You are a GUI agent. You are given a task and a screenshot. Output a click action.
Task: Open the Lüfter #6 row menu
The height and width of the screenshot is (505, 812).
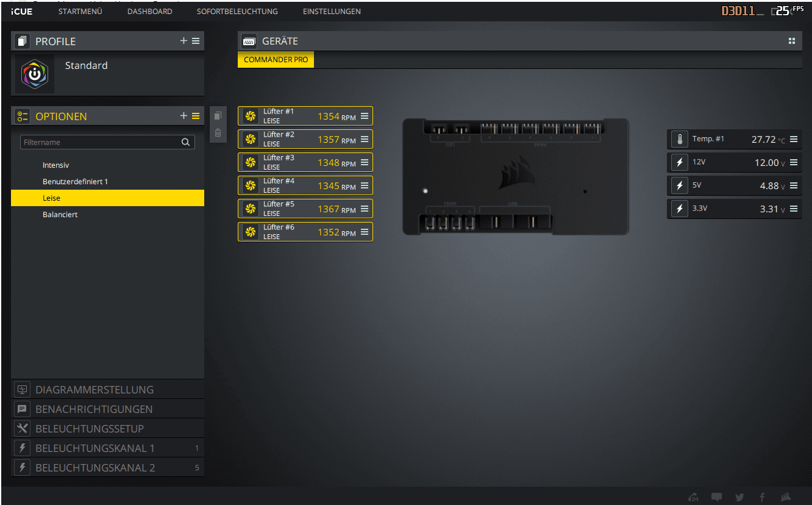(x=365, y=232)
